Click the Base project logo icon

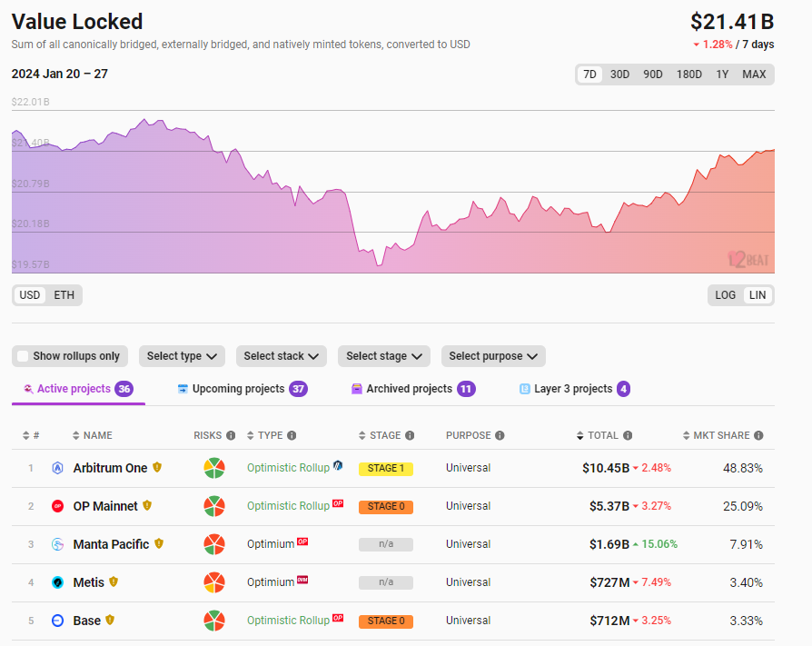(58, 621)
